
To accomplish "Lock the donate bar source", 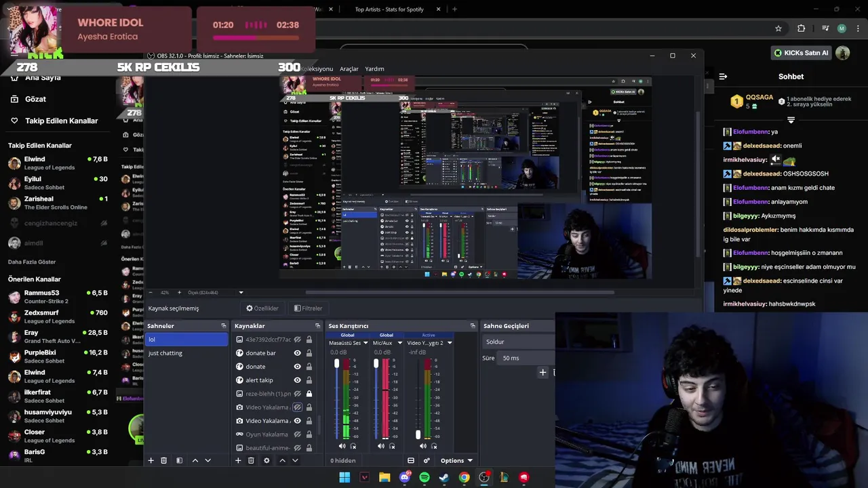I will [309, 353].
